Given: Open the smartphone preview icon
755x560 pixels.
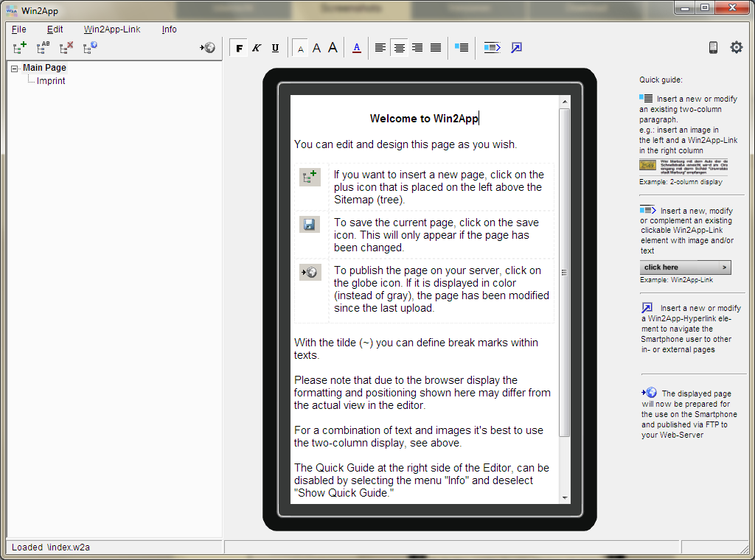Looking at the screenshot, I should click(x=713, y=48).
